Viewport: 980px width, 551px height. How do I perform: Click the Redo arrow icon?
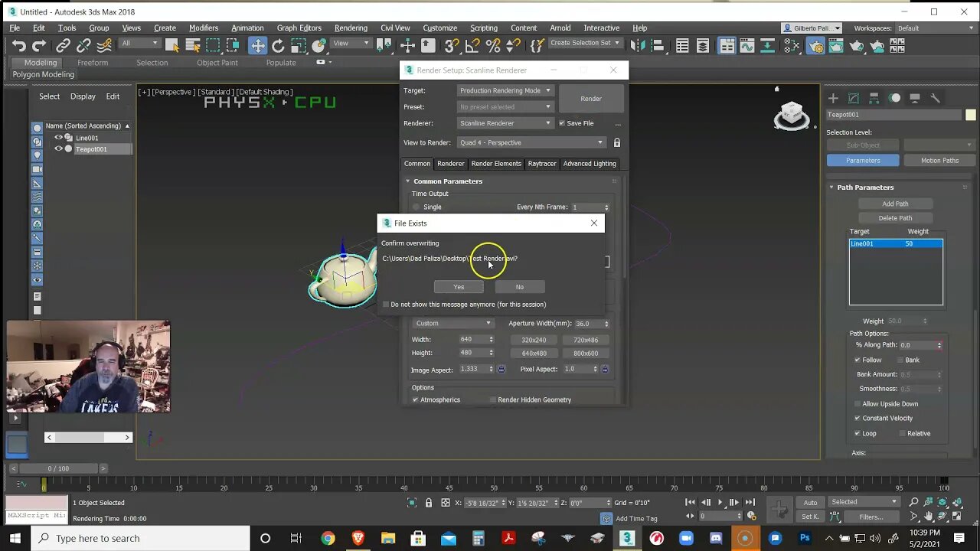39,46
